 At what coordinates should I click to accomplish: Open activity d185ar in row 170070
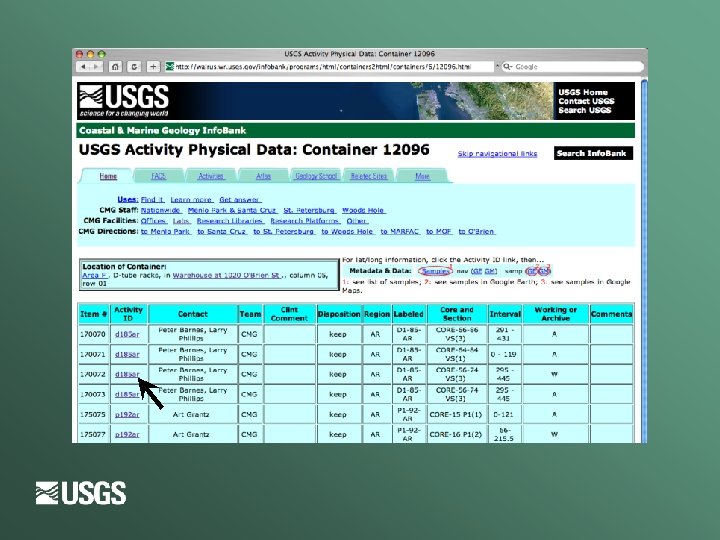(127, 334)
